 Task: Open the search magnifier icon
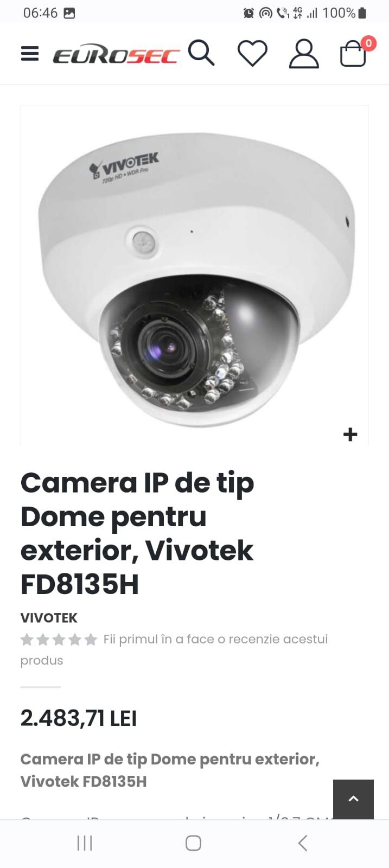click(x=201, y=53)
